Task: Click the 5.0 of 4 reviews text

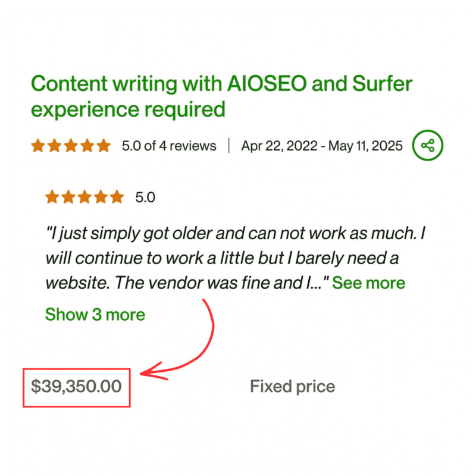Action: [169, 146]
